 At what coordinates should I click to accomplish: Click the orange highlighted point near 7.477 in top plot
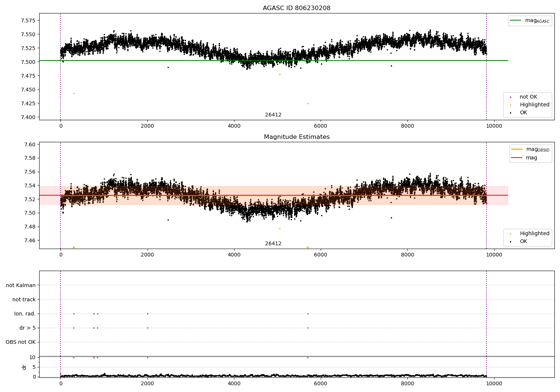pos(280,74)
